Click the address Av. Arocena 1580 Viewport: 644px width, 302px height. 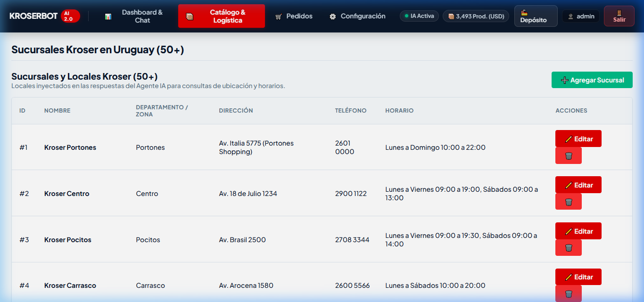click(x=246, y=286)
